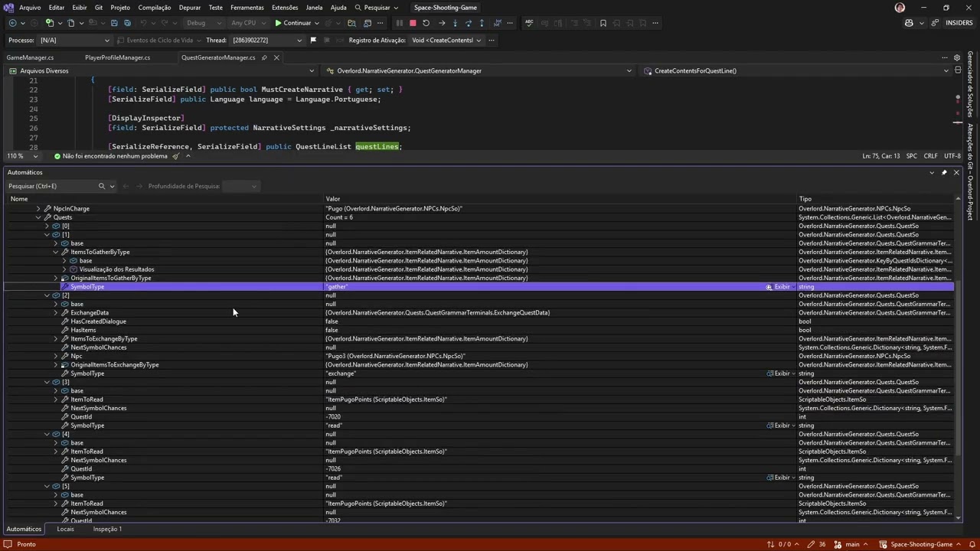This screenshot has width=980, height=551.
Task: Open the user account avatar
Action: click(x=900, y=8)
